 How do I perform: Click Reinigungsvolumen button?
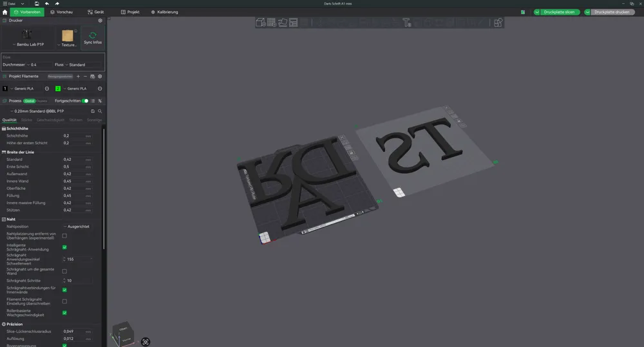coord(60,77)
